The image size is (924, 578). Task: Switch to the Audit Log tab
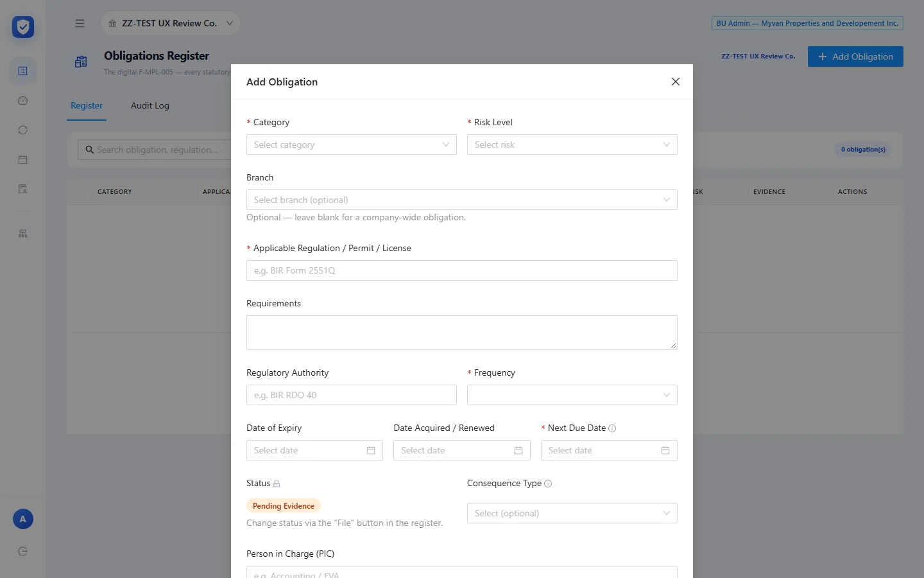pyautogui.click(x=150, y=106)
